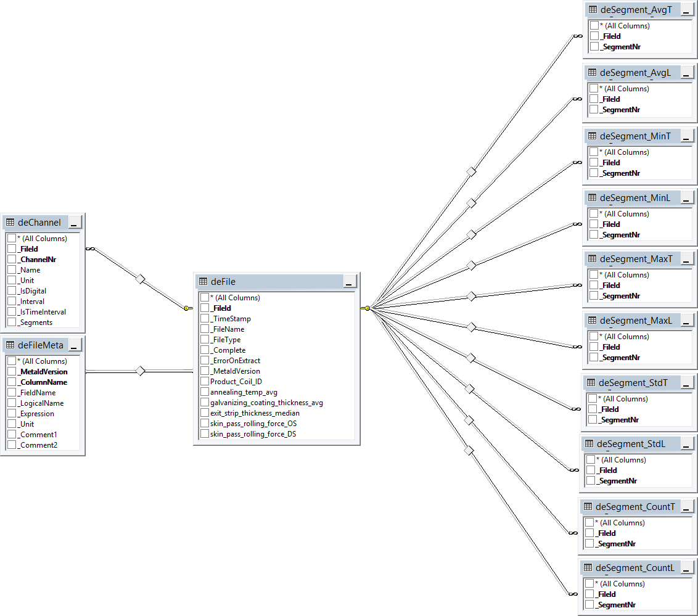Click the deSegment_MaxT table grid icon

592,258
